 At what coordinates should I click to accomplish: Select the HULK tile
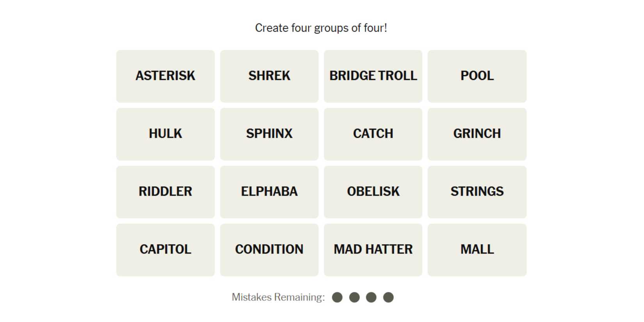pos(165,134)
